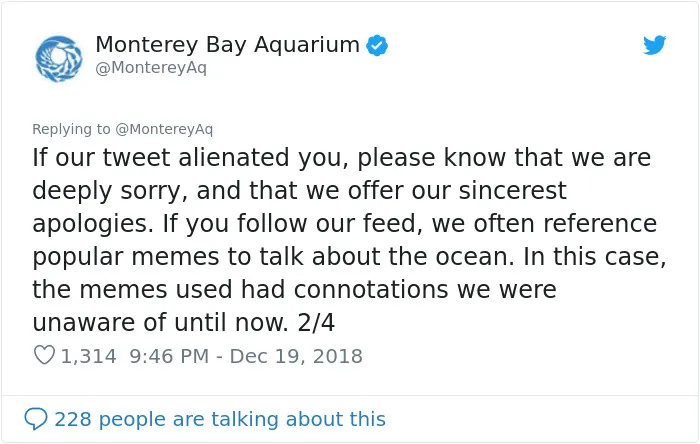Click the 1,314 likes count
This screenshot has height=444, width=700.
coord(88,356)
